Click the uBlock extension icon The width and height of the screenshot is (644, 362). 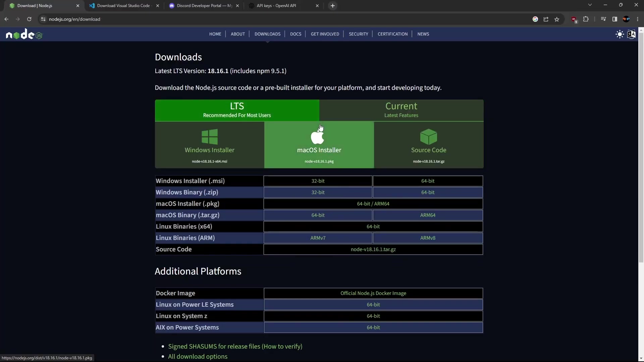574,19
